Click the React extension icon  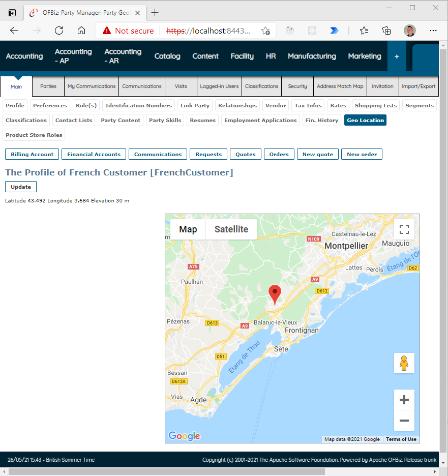click(x=312, y=31)
